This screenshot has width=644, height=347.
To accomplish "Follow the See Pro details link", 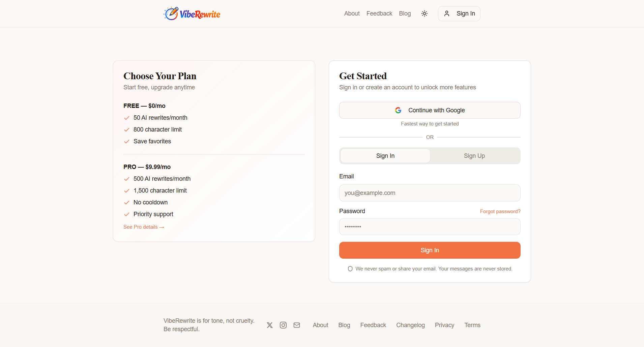I will (144, 227).
